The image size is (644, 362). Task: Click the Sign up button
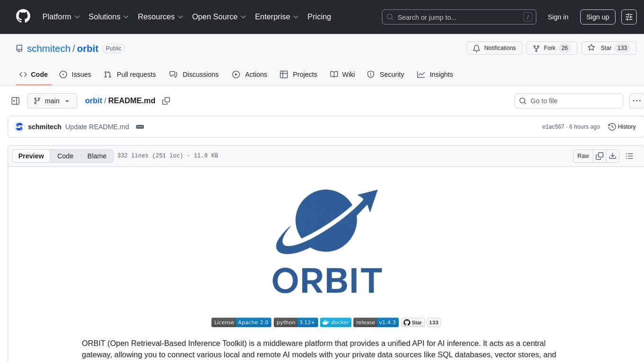click(x=598, y=17)
